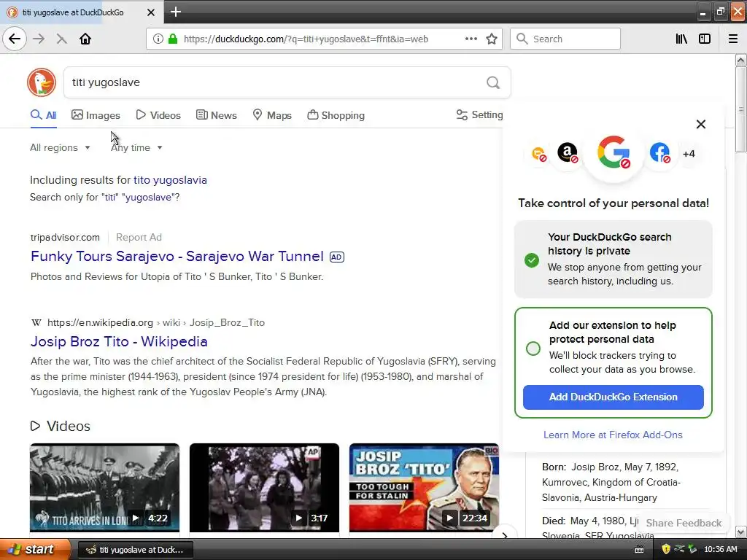Click the next arrow in videos carousel
This screenshot has width=747, height=560.
[505, 535]
